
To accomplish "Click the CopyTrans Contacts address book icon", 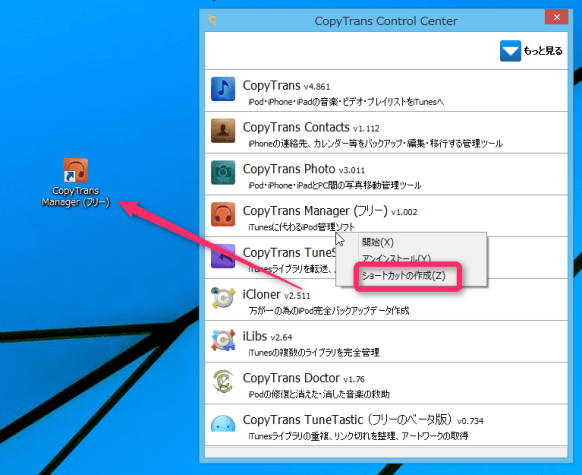I will pyautogui.click(x=223, y=131).
